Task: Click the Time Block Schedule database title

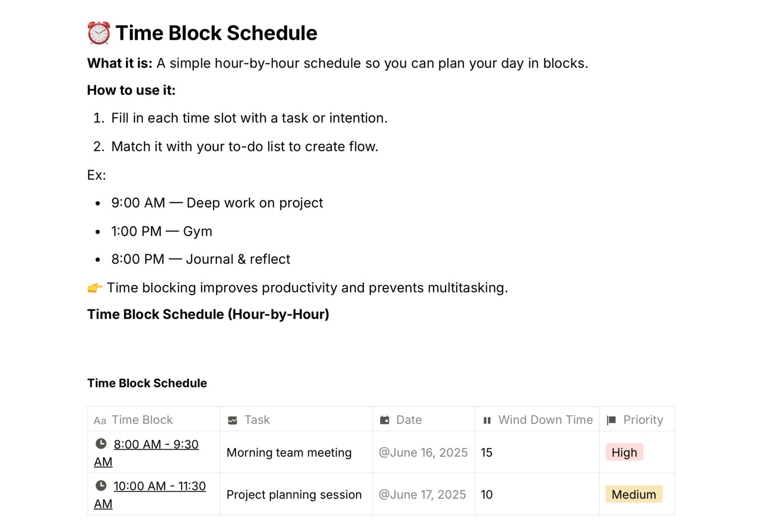Action: [147, 383]
